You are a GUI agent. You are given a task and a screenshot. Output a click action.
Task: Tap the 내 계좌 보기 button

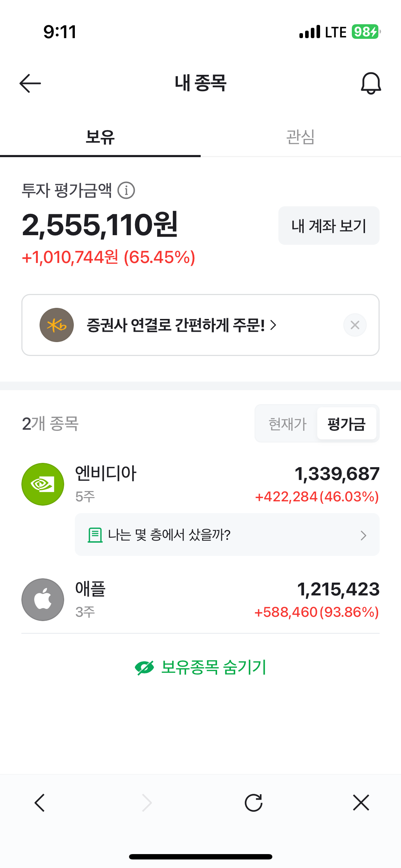329,226
